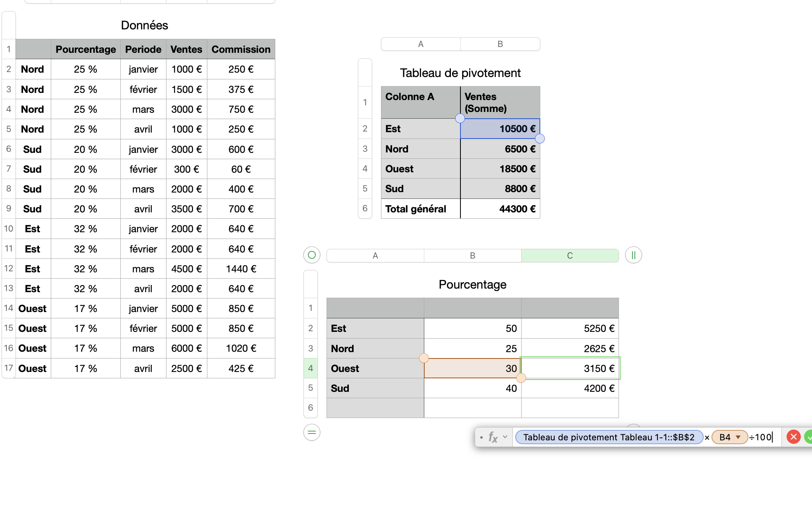Click the circular table select handle
Viewport: 812px width, 524px height.
312,255
